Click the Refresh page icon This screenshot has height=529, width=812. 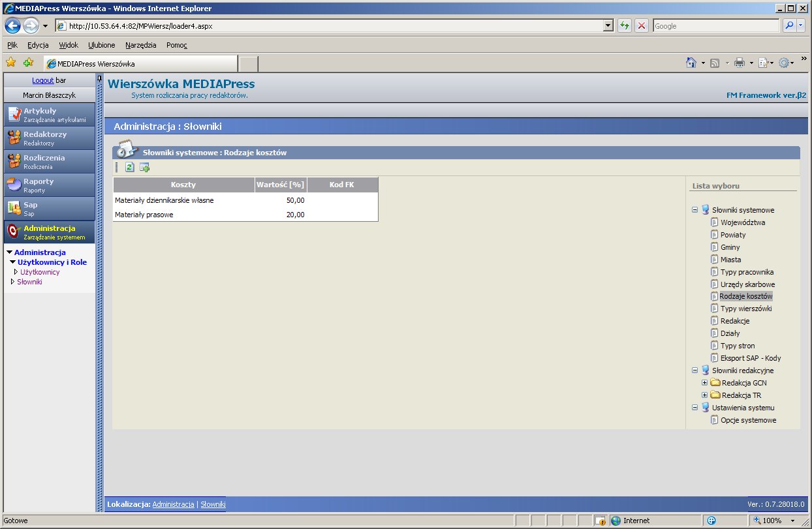625,26
